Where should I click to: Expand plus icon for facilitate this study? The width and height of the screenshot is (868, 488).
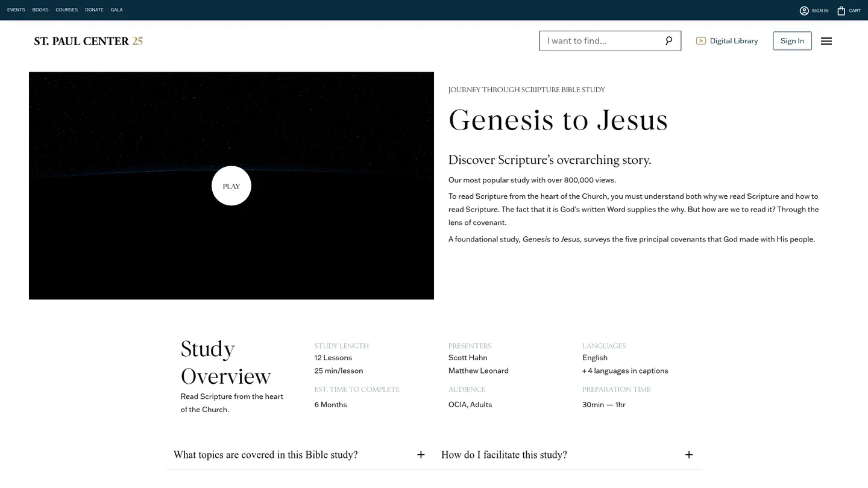tap(689, 455)
